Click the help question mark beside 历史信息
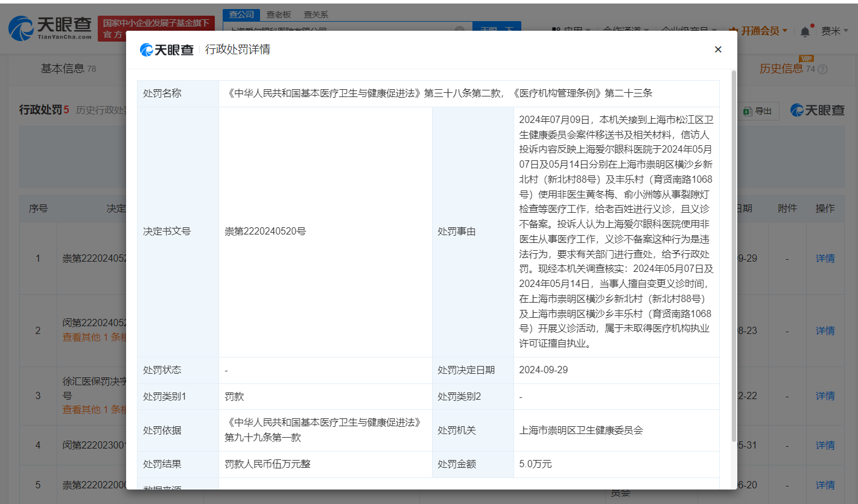858x504 pixels. tap(822, 69)
